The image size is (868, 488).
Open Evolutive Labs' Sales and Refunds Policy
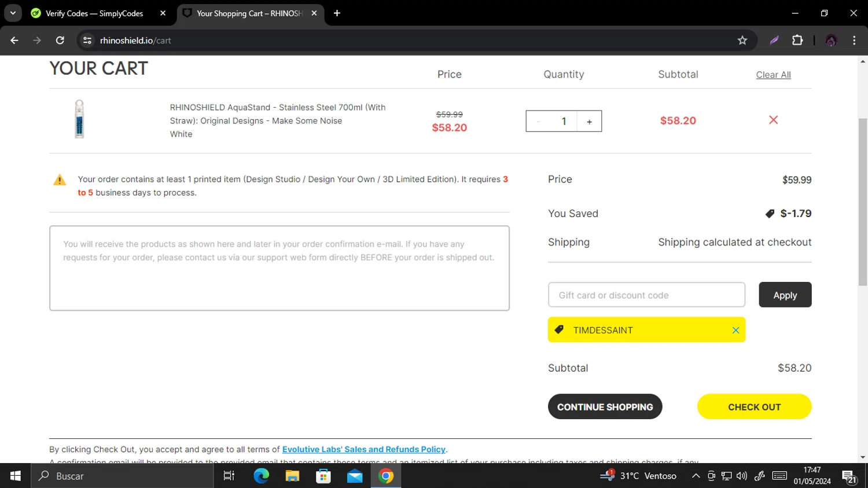coord(363,449)
